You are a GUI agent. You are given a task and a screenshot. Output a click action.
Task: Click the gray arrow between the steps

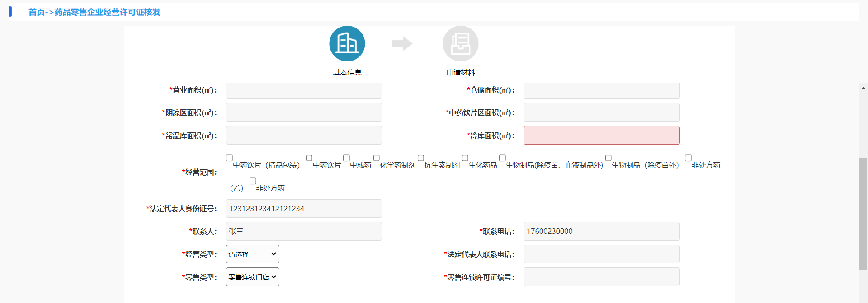tap(402, 44)
